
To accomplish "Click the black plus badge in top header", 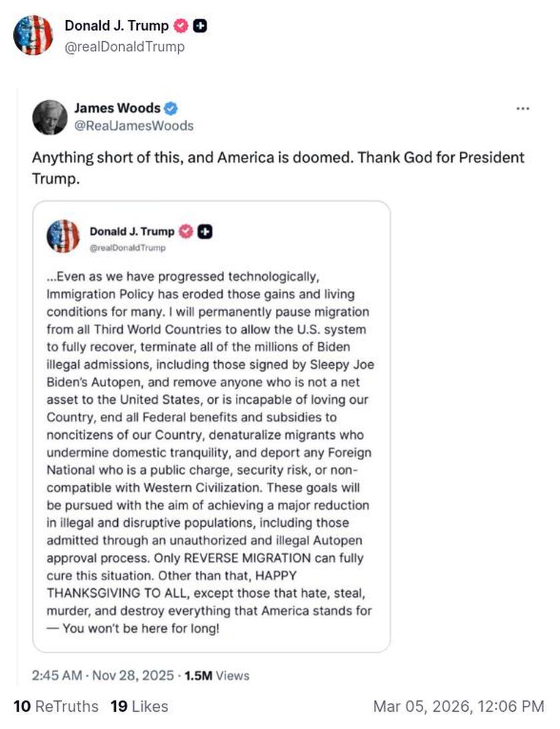I will click(199, 26).
